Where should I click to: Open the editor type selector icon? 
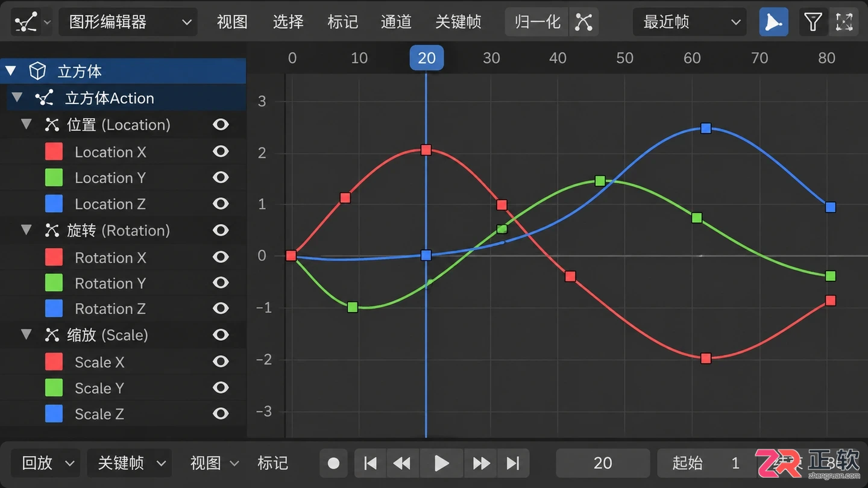pyautogui.click(x=27, y=22)
